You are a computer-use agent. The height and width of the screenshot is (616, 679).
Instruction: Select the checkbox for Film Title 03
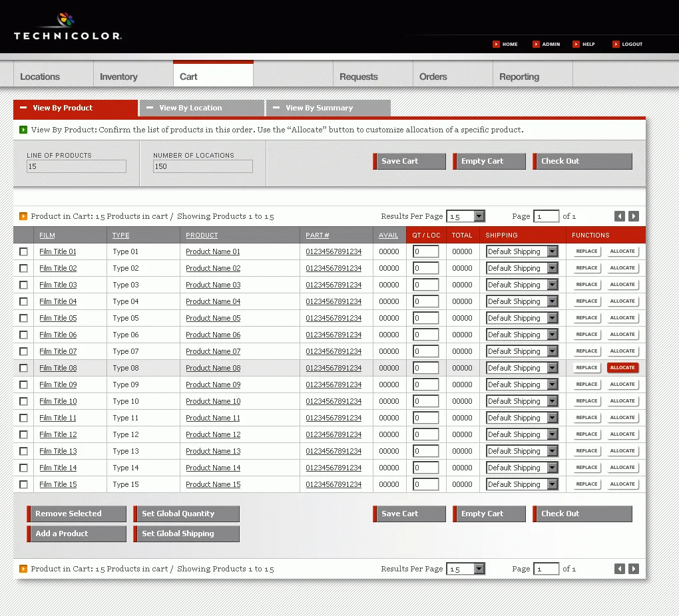point(23,285)
